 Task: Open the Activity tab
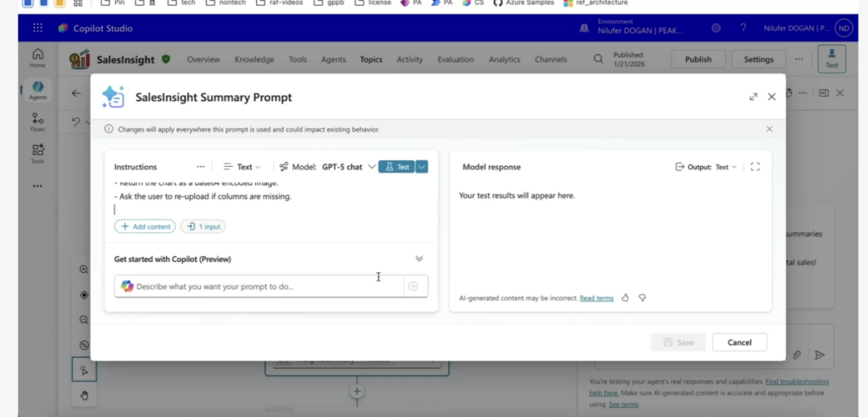coord(409,59)
